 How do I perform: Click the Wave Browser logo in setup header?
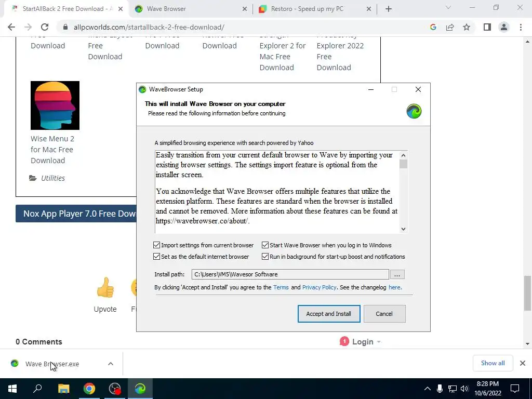pyautogui.click(x=414, y=111)
